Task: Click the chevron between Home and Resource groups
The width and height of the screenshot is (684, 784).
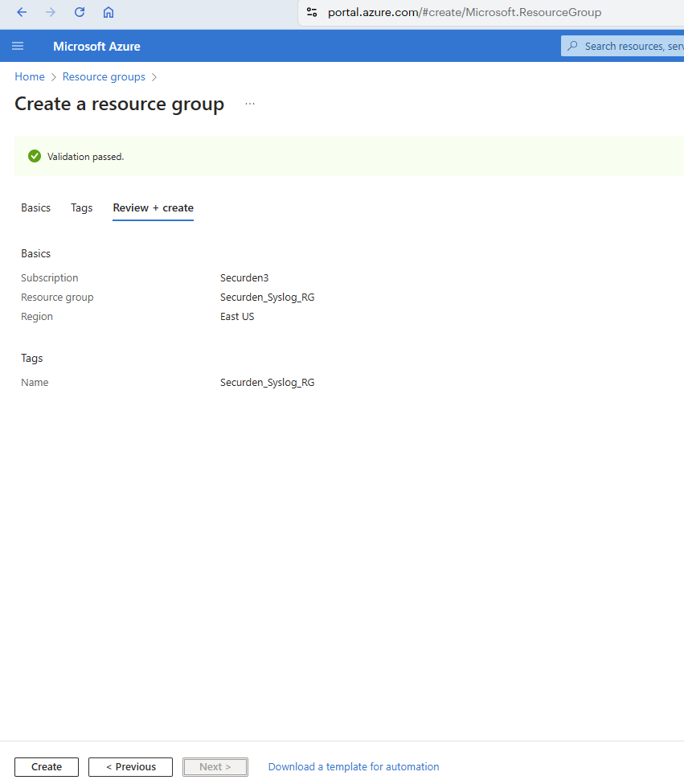Action: (x=54, y=77)
